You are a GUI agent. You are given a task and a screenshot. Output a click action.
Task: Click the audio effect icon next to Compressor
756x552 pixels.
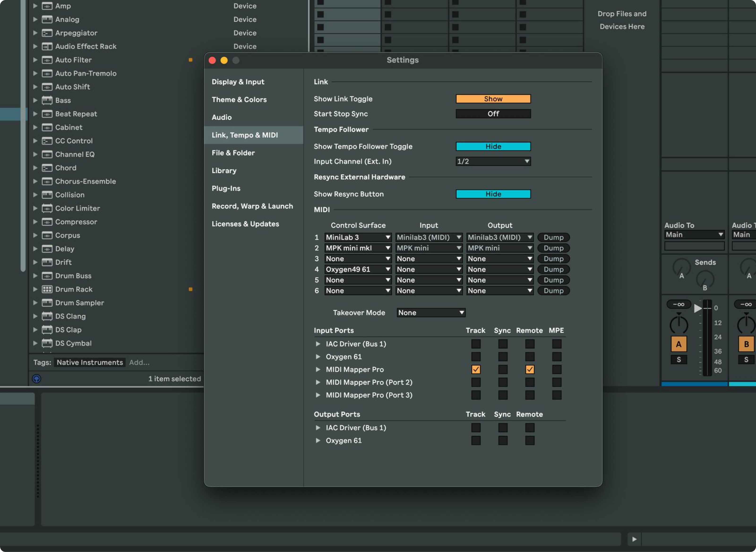(x=47, y=222)
